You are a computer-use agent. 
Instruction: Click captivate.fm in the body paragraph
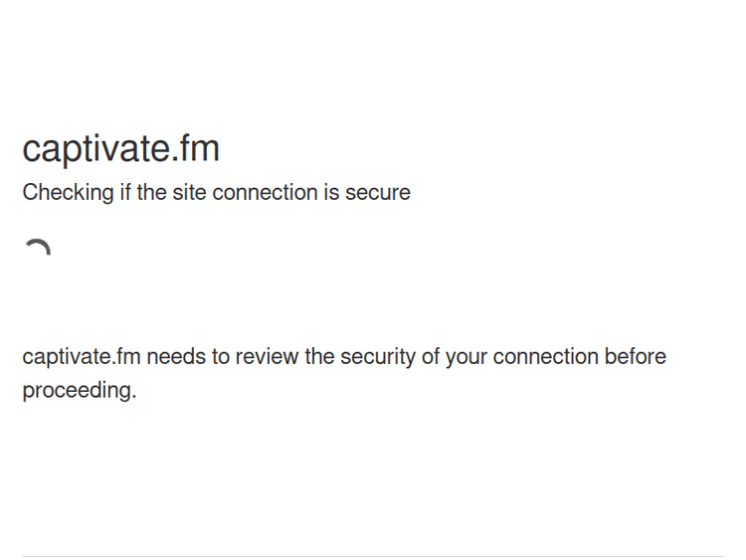pyautogui.click(x=82, y=357)
